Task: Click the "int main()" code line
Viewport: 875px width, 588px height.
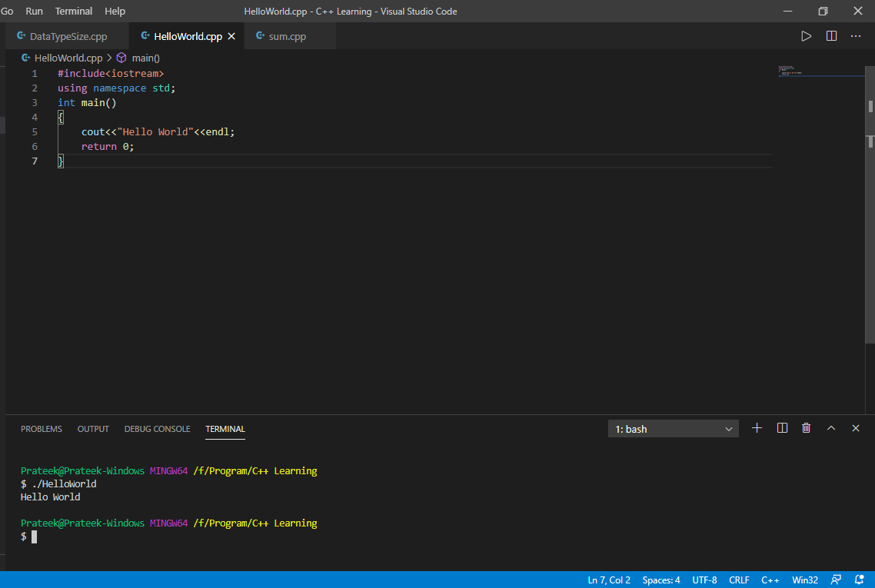Action: tap(87, 103)
